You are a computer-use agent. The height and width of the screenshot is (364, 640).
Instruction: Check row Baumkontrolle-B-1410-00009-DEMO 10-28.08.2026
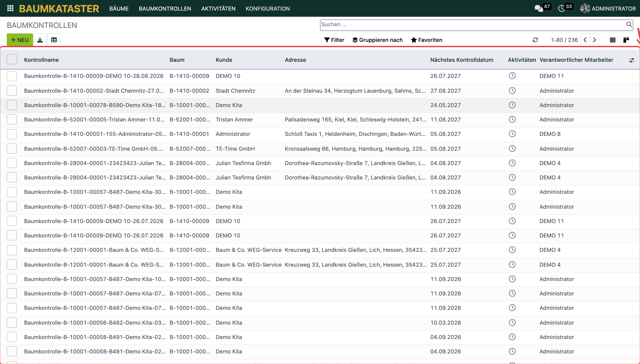click(x=12, y=76)
